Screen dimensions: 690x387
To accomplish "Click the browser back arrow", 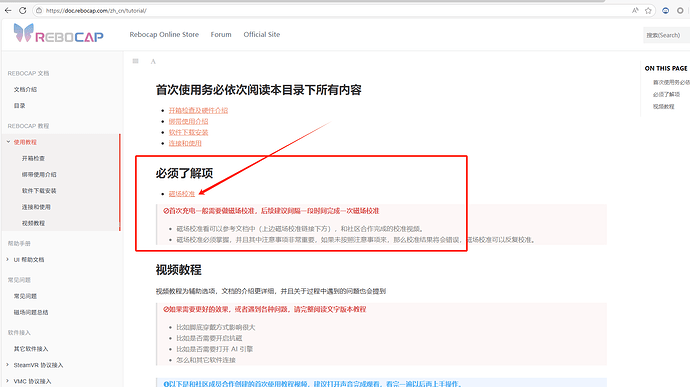I will 8,10.
